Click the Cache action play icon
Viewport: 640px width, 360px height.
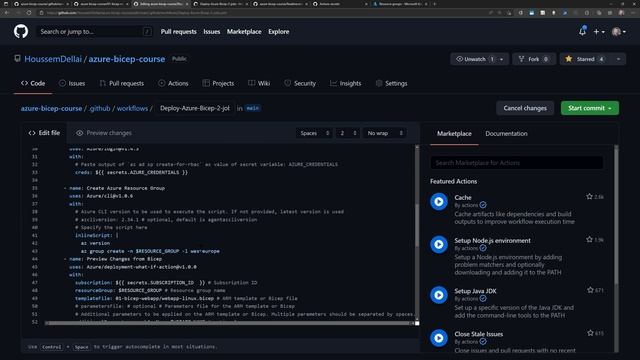click(439, 202)
